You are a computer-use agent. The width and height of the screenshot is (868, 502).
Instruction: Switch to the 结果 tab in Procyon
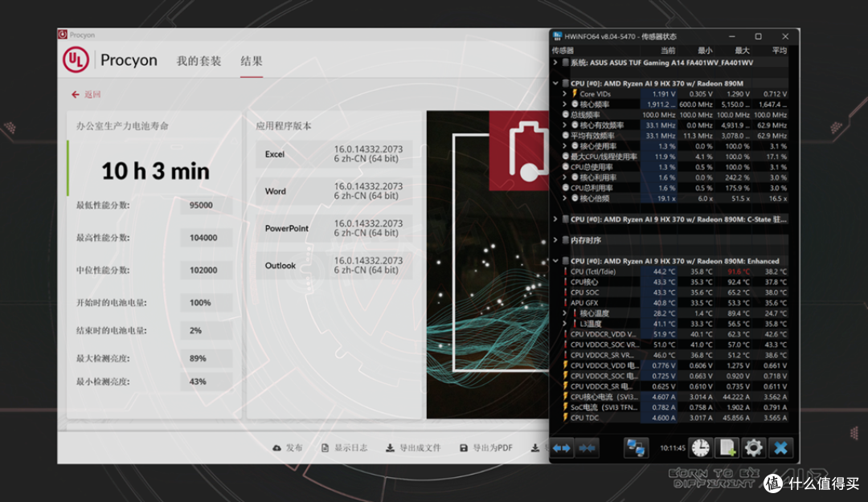click(x=252, y=61)
